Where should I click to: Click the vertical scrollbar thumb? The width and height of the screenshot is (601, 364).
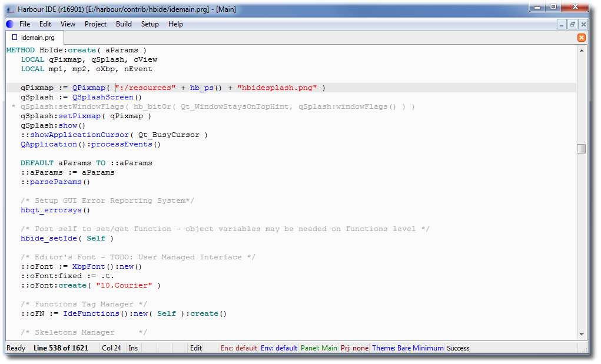coord(582,149)
